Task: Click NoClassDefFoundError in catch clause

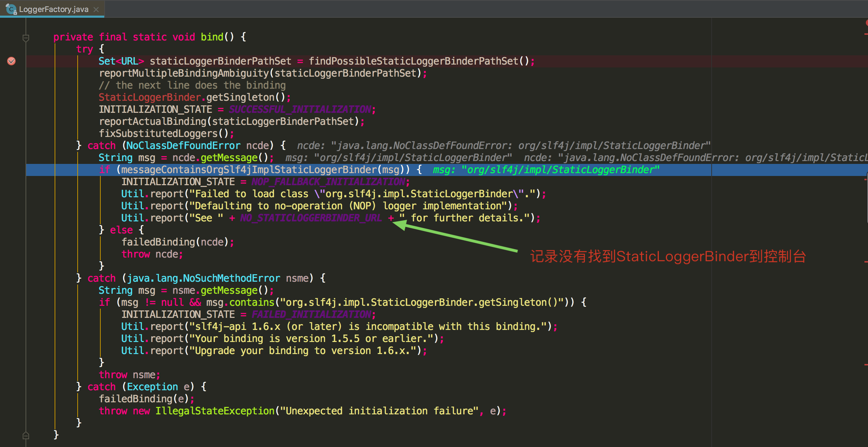Action: tap(183, 145)
